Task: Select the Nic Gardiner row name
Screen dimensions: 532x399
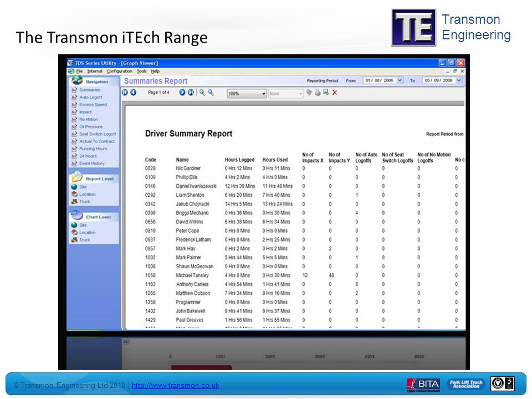Action: (x=188, y=168)
